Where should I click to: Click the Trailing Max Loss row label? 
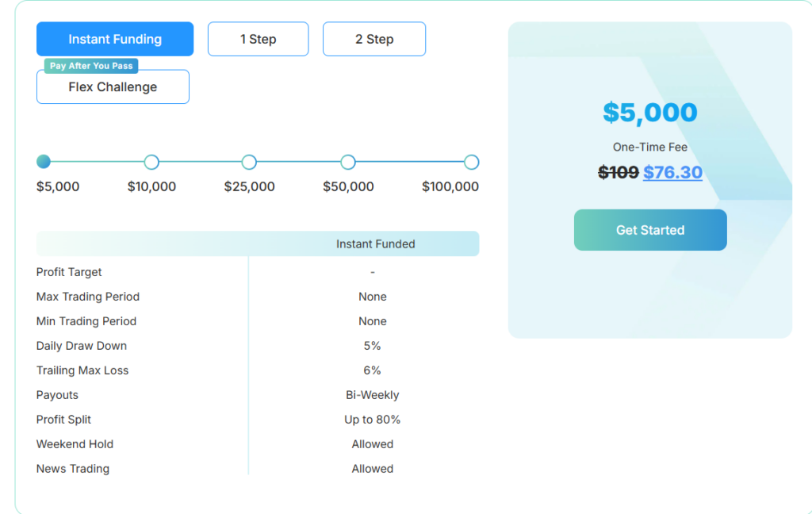coord(82,370)
